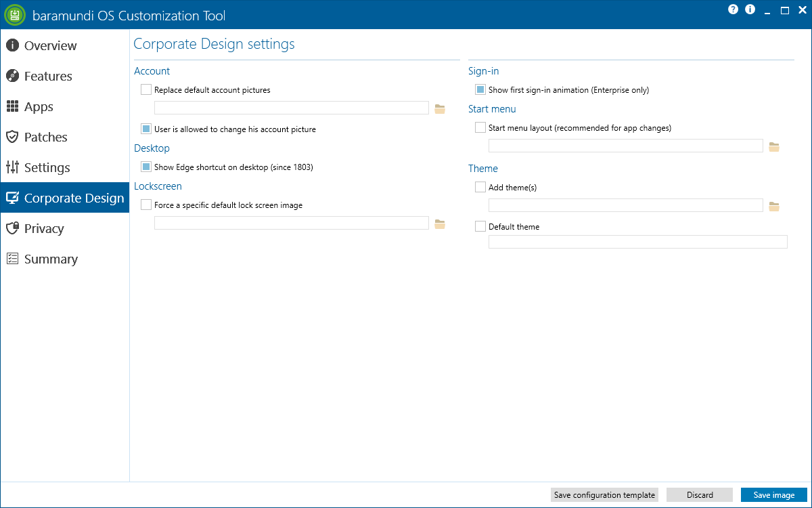Browse folder for account pictures path
The height and width of the screenshot is (508, 812).
440,108
